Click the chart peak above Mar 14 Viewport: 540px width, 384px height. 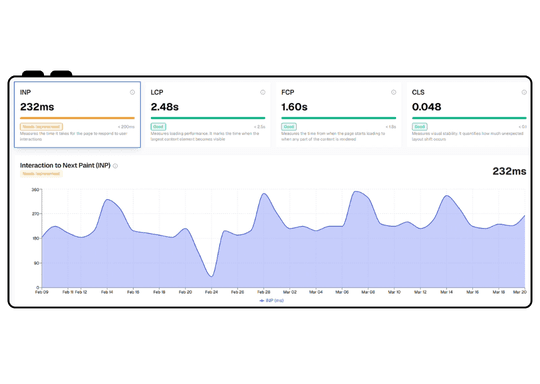[x=447, y=196]
